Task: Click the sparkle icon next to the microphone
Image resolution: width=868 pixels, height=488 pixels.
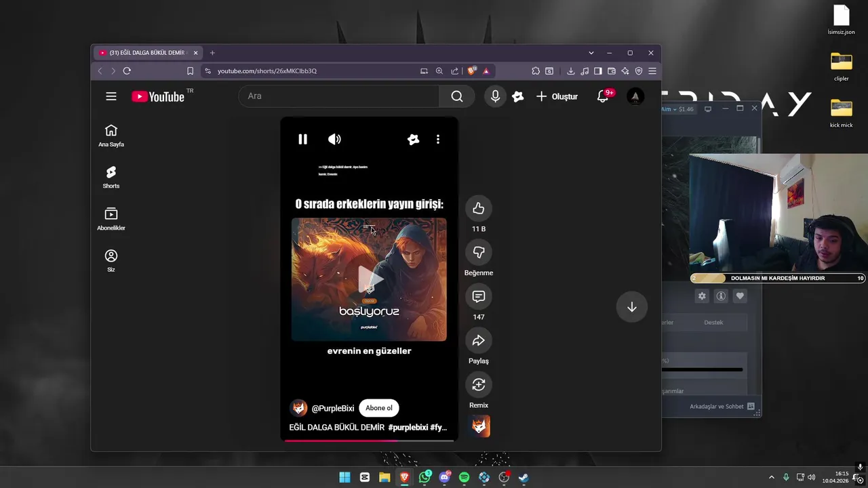Action: click(518, 96)
